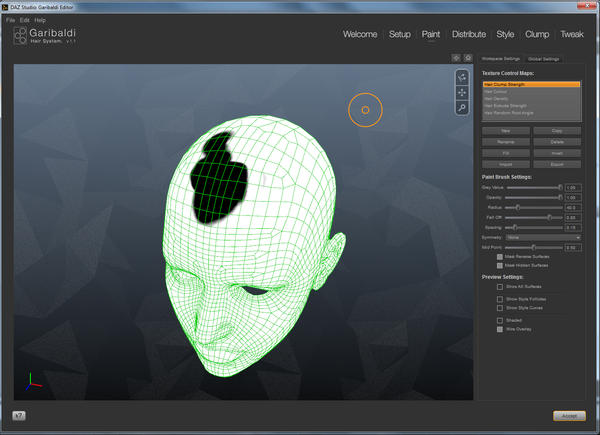Enable Show Style Follicles checkbox

click(x=500, y=299)
